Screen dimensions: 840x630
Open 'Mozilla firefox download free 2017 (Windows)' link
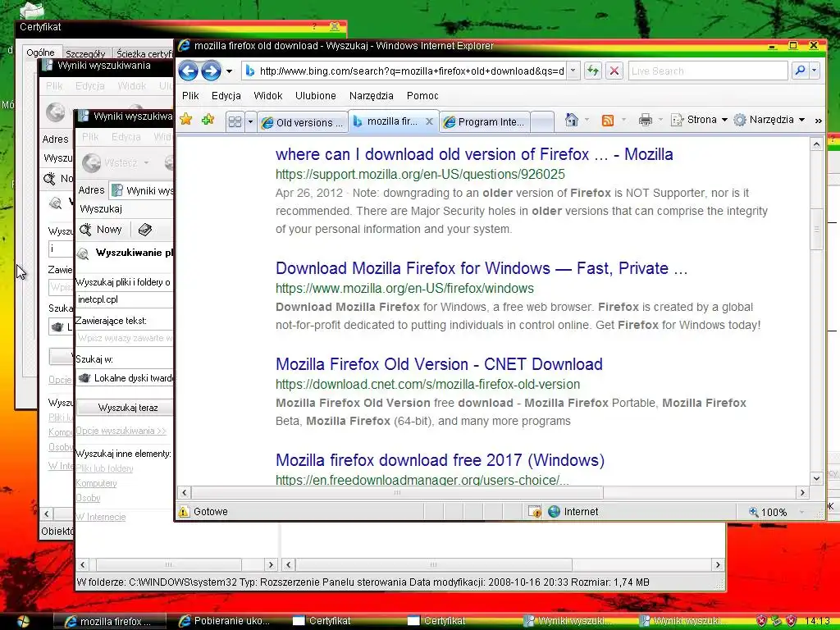(x=440, y=460)
